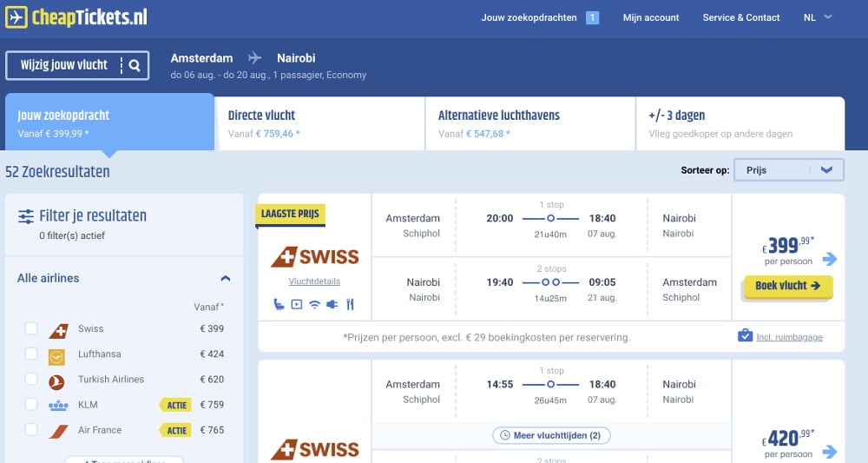Click the search count badge next to Jouw zoekopdrachten
868x463 pixels.
tap(592, 17)
